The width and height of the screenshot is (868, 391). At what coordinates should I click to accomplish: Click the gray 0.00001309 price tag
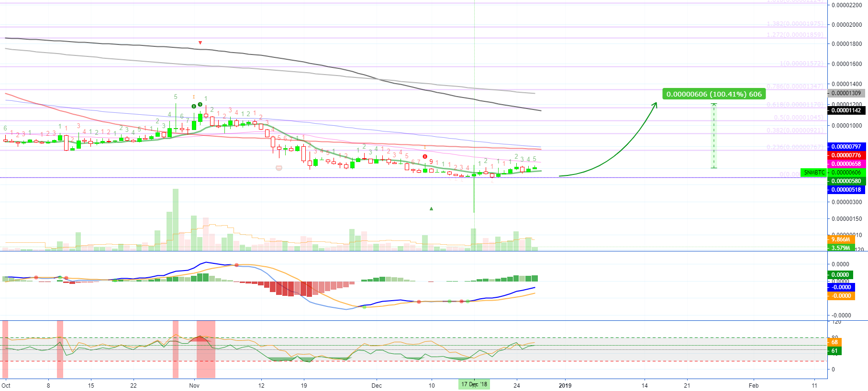(846, 93)
